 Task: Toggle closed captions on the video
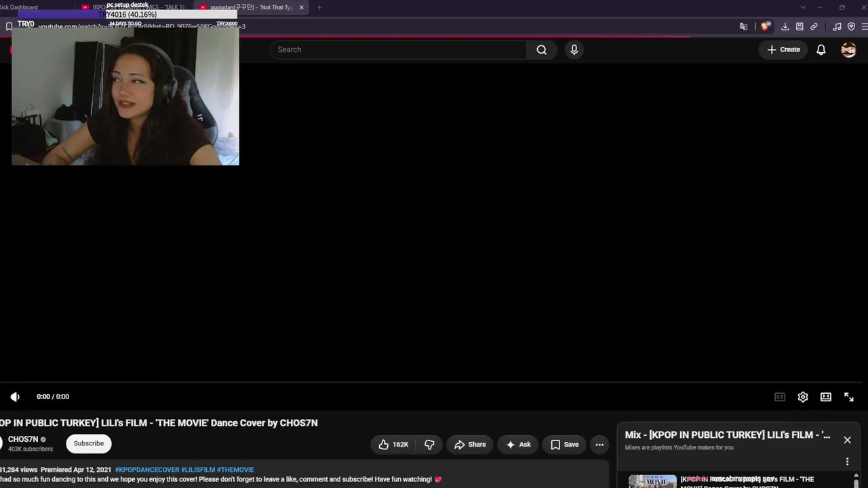(780, 397)
